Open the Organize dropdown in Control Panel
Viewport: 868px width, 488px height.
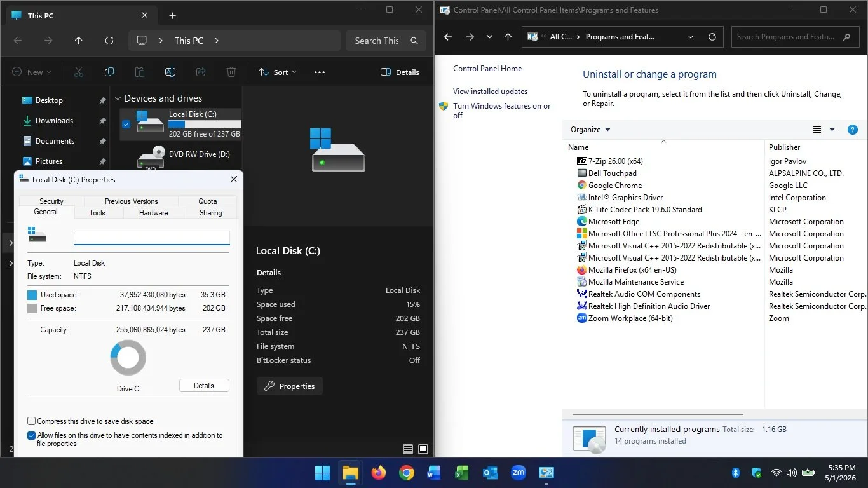click(x=590, y=130)
